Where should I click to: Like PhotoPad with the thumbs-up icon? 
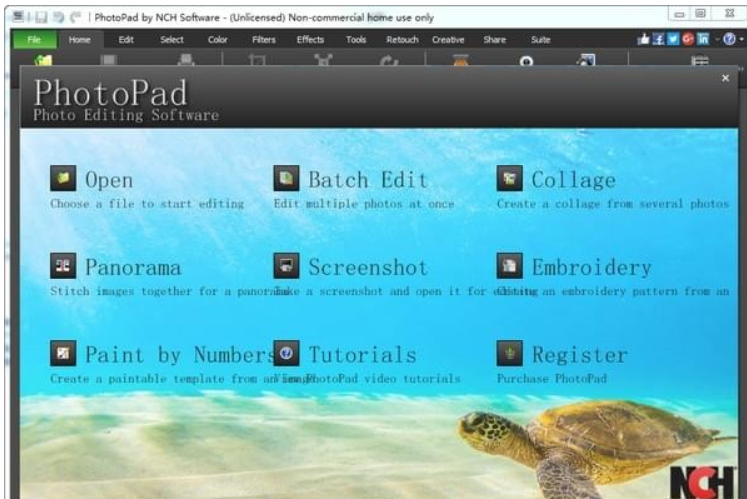644,39
